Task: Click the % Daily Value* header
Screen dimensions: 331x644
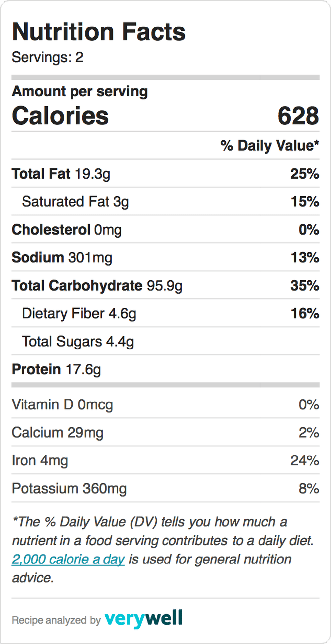Action: coord(270,145)
